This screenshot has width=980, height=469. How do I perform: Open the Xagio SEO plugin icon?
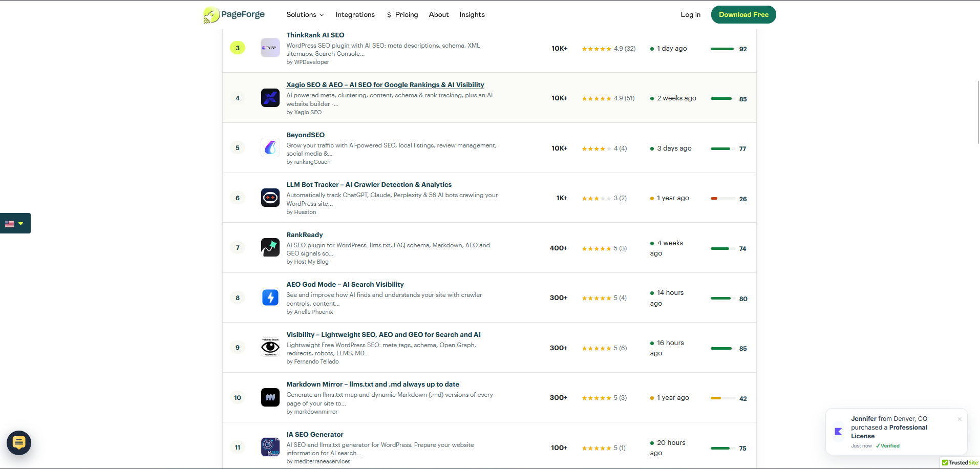click(270, 98)
